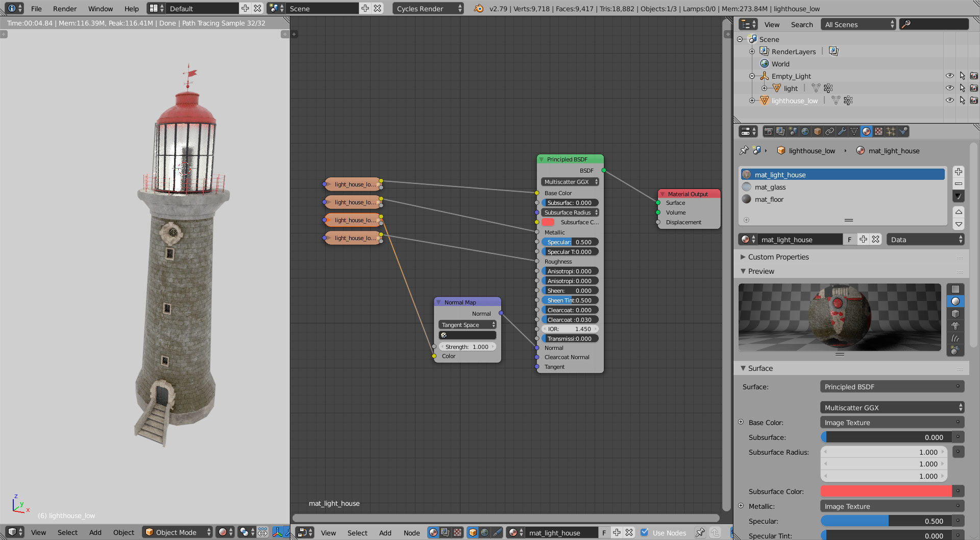Switch node editor to Shader nodes

(x=433, y=532)
